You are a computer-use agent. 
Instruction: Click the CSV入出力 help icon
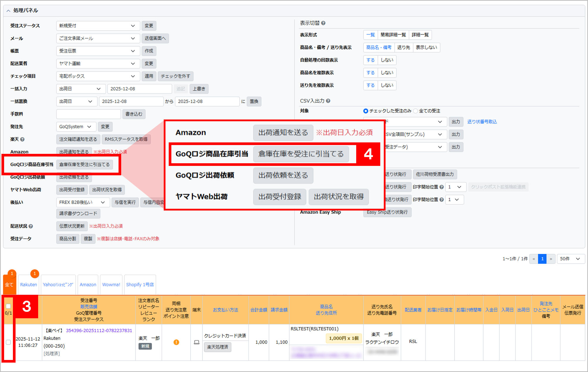pyautogui.click(x=328, y=101)
